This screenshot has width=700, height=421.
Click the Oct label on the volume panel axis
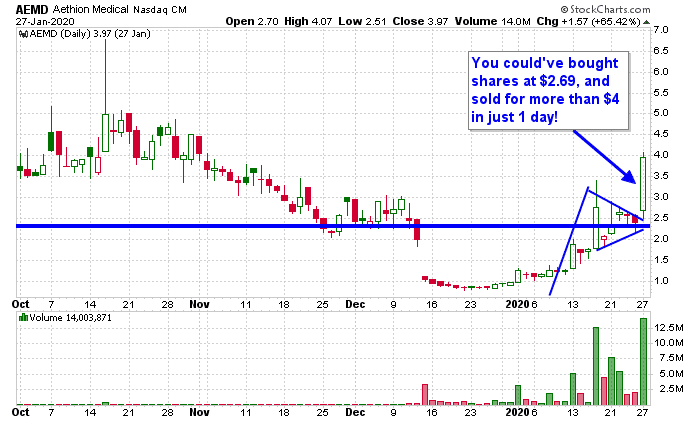(x=21, y=412)
